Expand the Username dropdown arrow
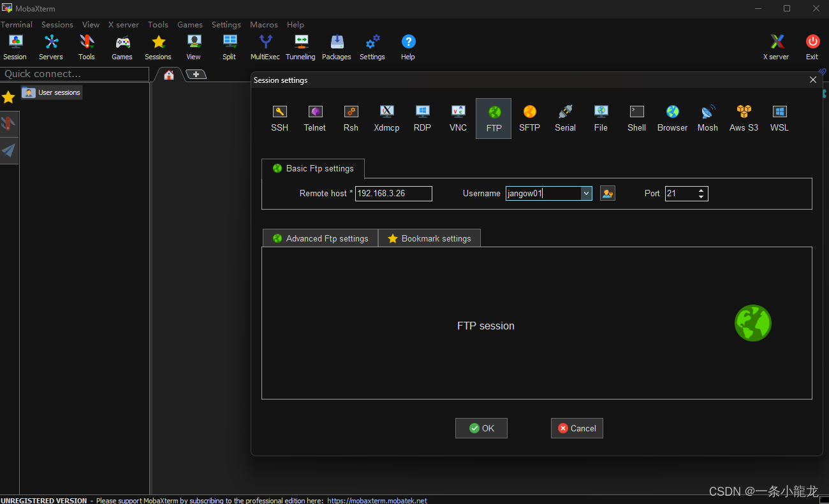 click(x=586, y=193)
